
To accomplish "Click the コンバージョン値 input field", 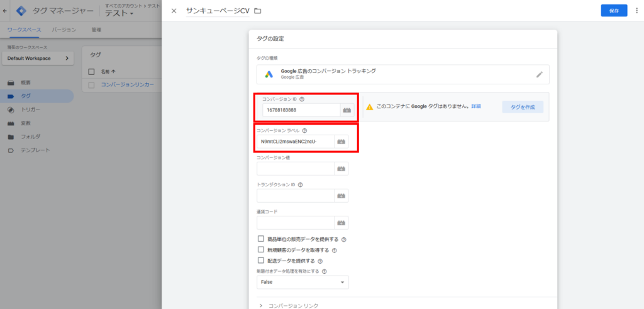I will coord(296,169).
